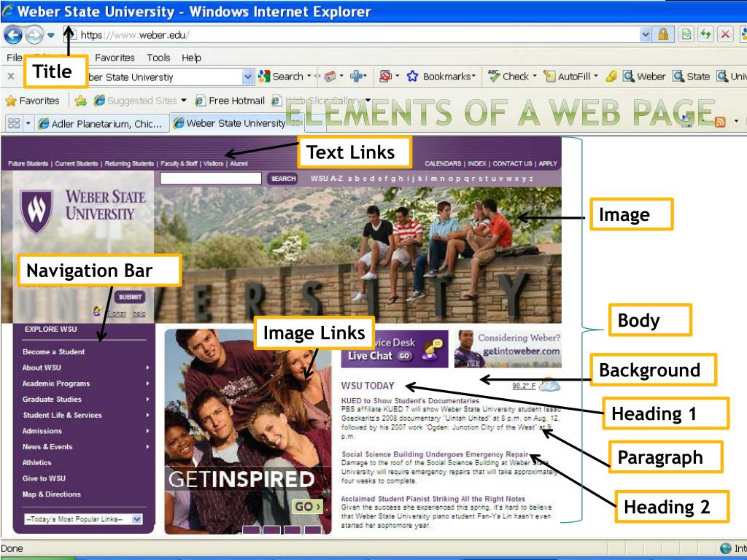Find the word Weber using toolbar button
Image resolution: width=747 pixels, height=560 pixels.
[x=644, y=76]
